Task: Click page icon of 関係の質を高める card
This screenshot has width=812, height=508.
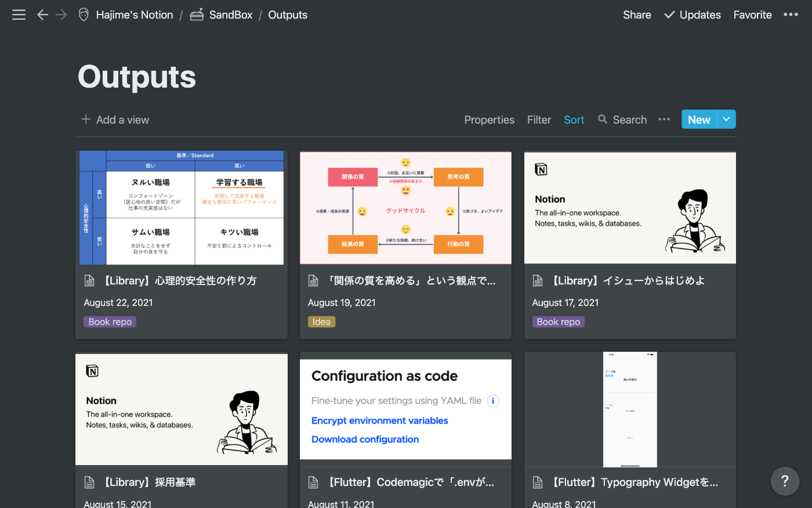Action: coord(313,281)
